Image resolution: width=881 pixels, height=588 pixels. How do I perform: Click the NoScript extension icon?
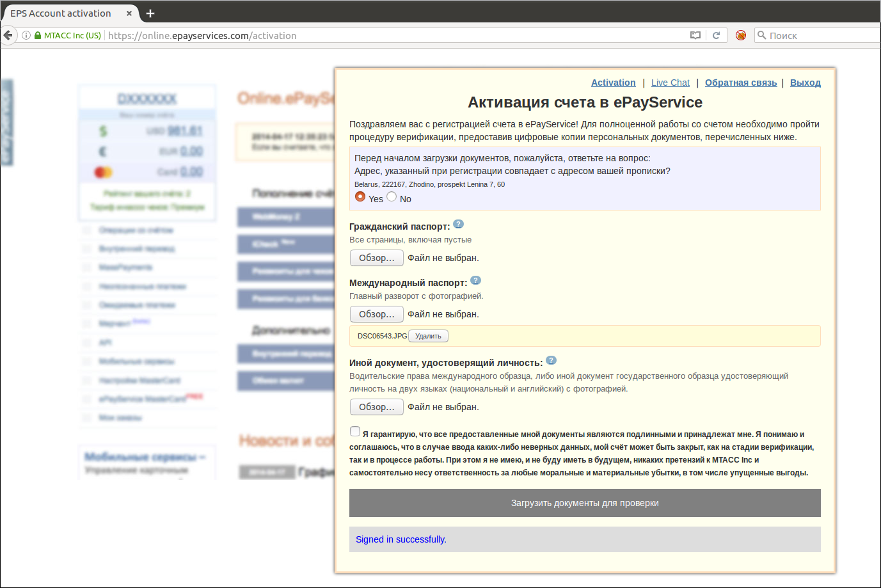click(741, 35)
